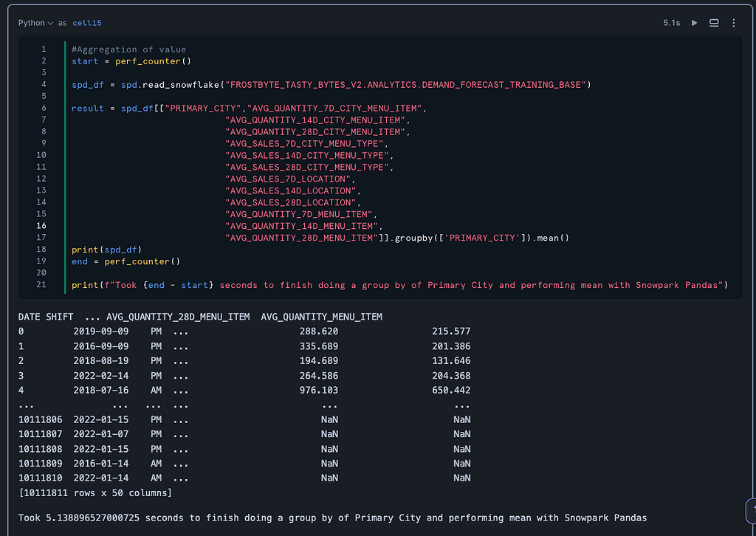Image resolution: width=756 pixels, height=536 pixels.
Task: Click "AVG_QUANTITY_14D_CITY_MENU_ITEM" in the code
Action: coord(315,120)
